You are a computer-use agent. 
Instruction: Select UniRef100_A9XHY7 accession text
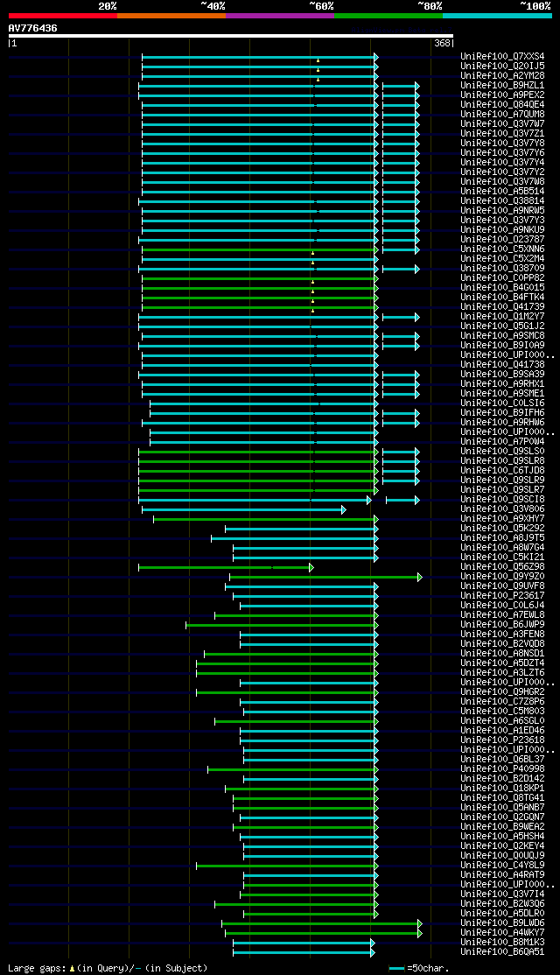[502, 519]
